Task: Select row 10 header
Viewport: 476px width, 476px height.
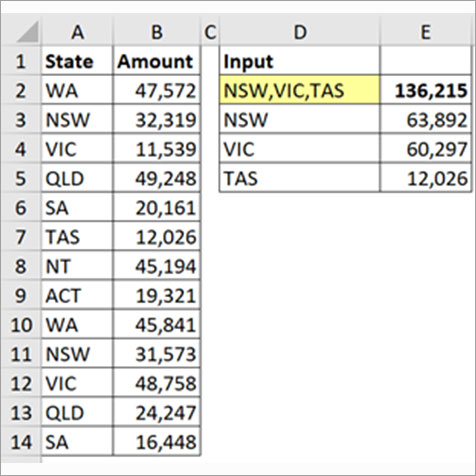Action: 21,325
